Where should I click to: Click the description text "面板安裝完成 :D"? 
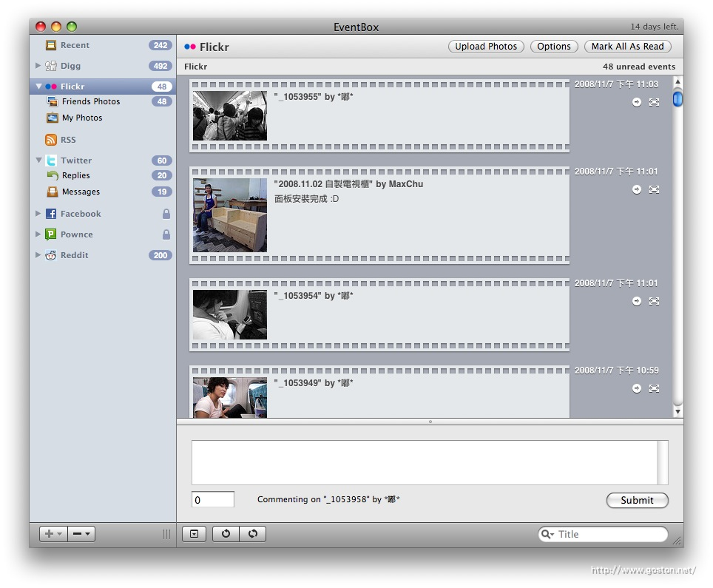(306, 199)
